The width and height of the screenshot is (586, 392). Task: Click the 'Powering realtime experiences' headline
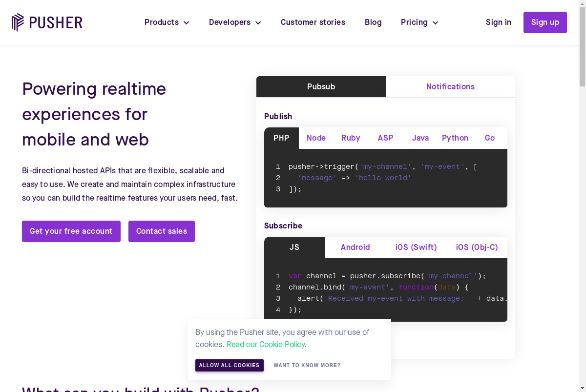tap(94, 114)
